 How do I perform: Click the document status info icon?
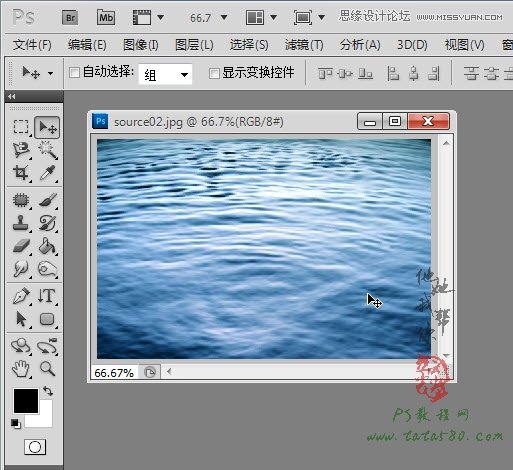point(150,372)
